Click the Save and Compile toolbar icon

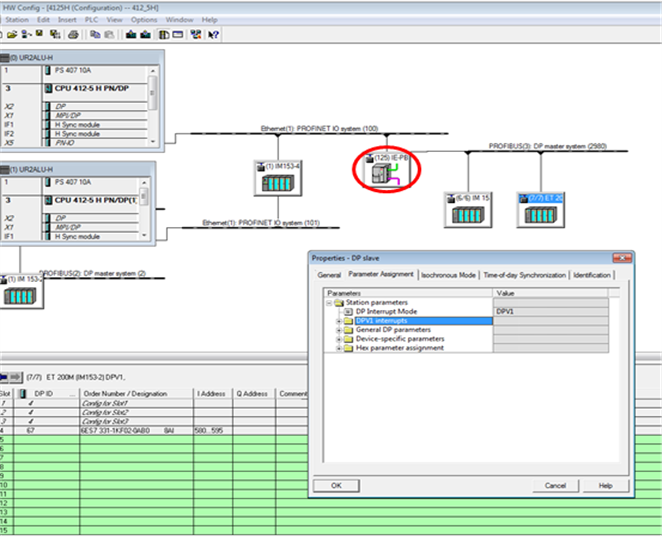(54, 35)
